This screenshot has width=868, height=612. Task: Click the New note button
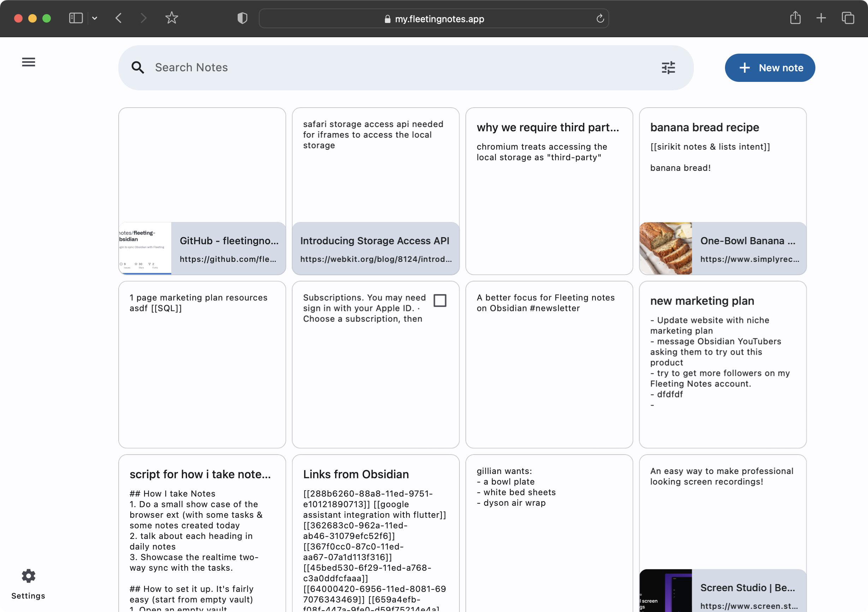(770, 68)
